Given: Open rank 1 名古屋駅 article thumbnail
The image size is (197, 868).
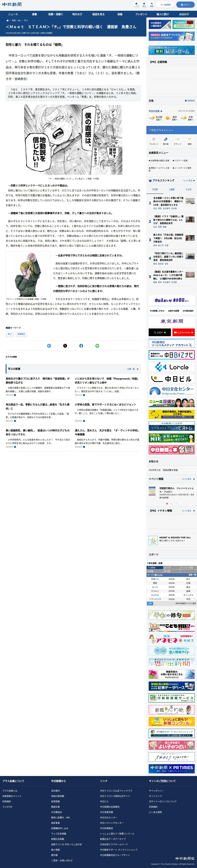Looking at the screenshot, I should click(x=190, y=202).
